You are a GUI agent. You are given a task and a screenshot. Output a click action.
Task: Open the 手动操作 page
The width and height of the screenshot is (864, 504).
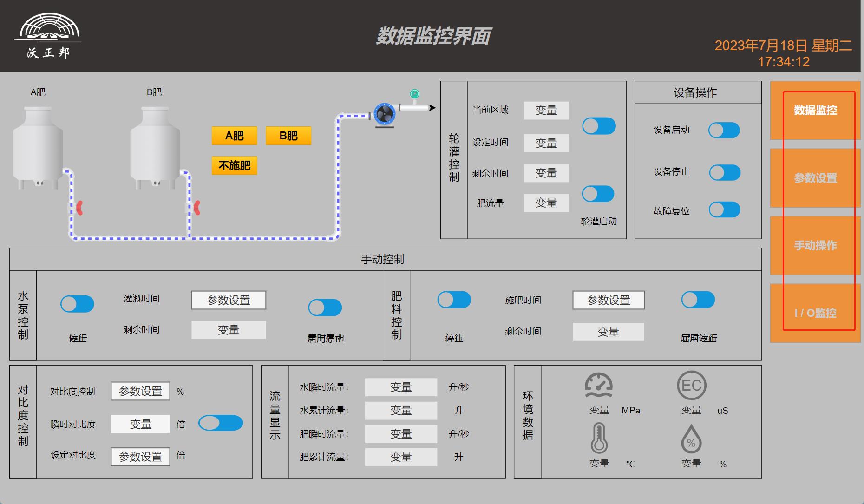point(815,245)
